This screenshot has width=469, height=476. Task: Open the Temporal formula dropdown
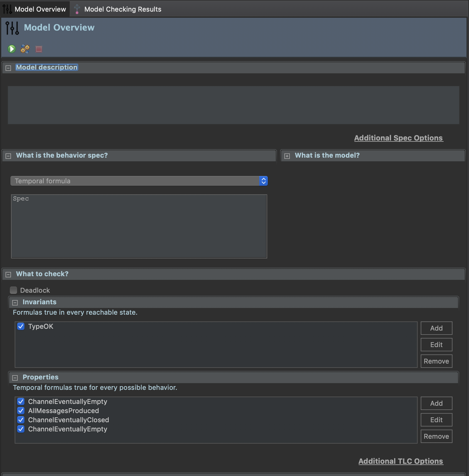click(139, 181)
